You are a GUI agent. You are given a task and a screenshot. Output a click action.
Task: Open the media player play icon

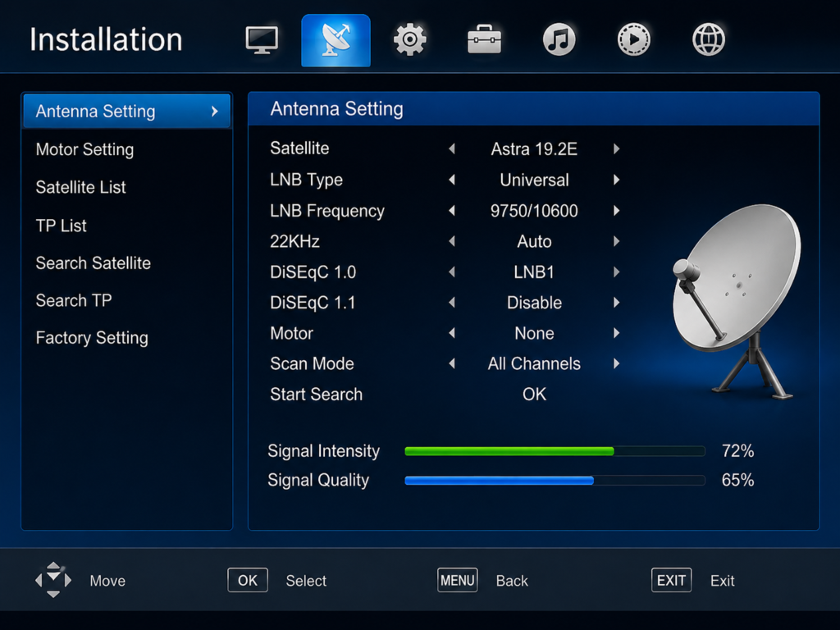click(x=633, y=39)
